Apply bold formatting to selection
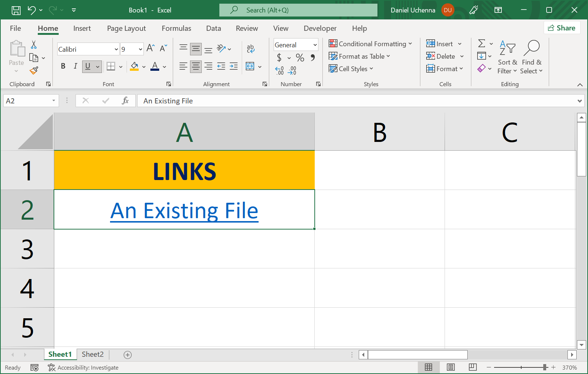This screenshot has width=588, height=374. [x=63, y=66]
